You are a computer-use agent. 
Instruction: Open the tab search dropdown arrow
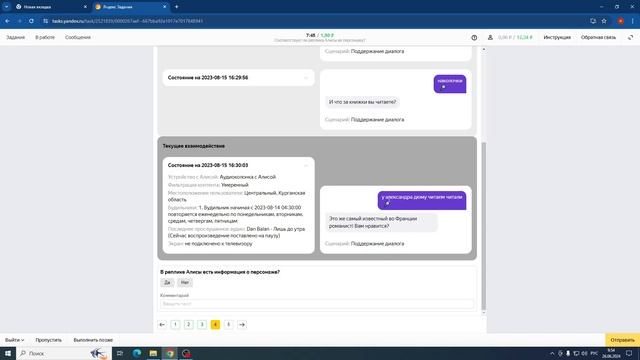7,7
